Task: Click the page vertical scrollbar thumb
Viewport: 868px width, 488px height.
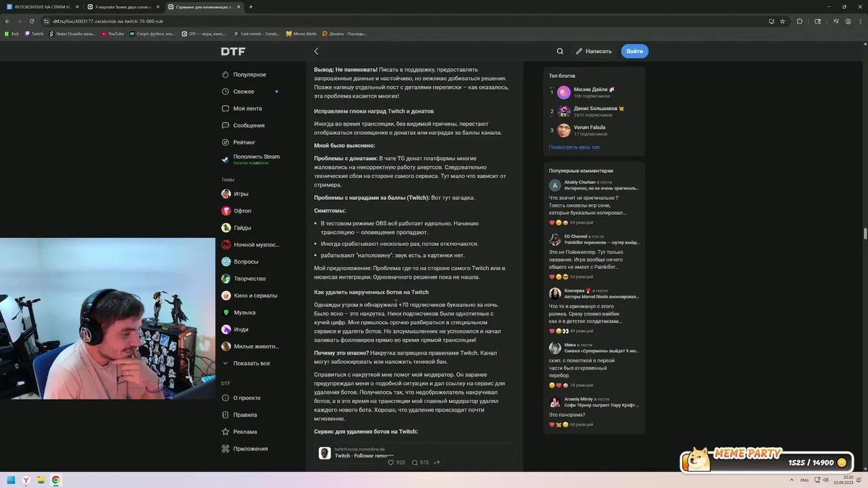Action: click(865, 234)
